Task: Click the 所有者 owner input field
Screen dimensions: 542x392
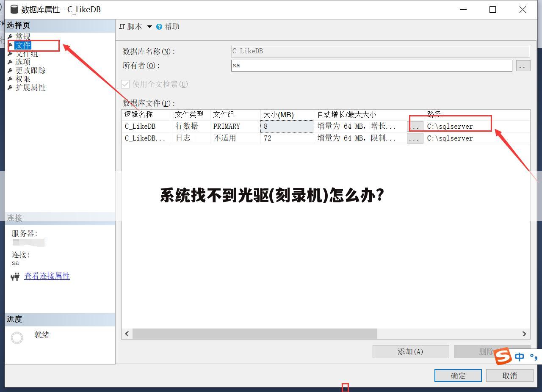Action: tap(371, 65)
